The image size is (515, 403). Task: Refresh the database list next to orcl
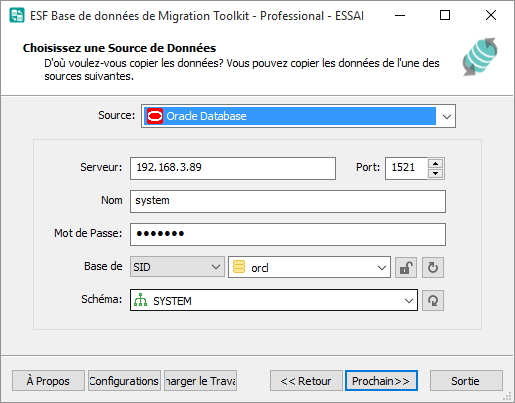(x=433, y=267)
